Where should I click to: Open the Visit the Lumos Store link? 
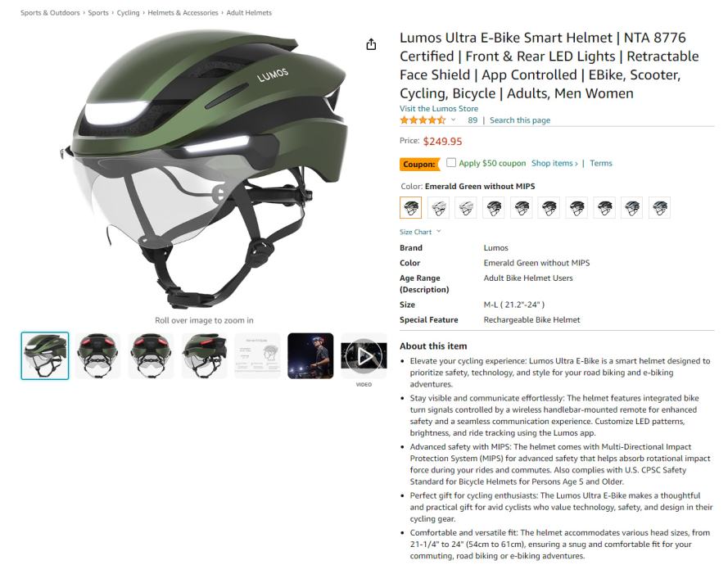click(x=439, y=109)
